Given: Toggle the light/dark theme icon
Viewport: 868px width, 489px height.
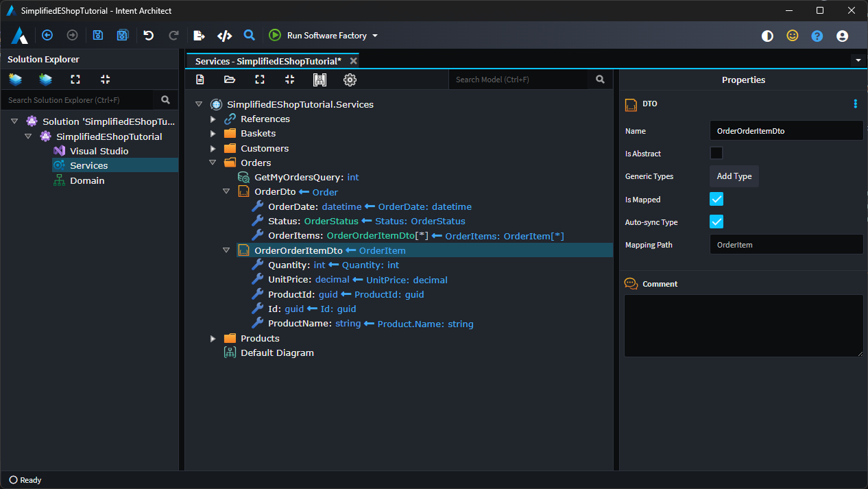Looking at the screenshot, I should pyautogui.click(x=767, y=36).
